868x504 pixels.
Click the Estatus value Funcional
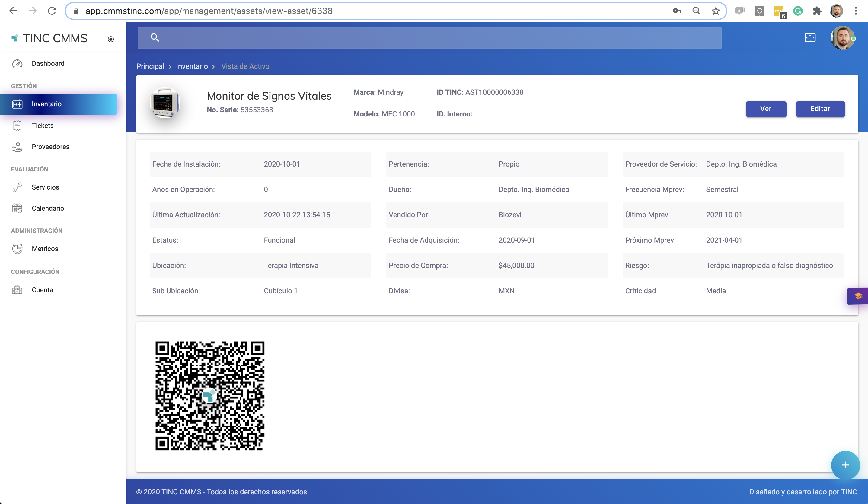279,240
